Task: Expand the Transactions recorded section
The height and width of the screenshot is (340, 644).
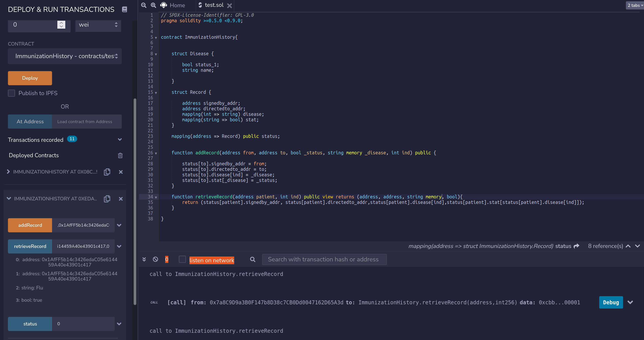Action: pyautogui.click(x=120, y=140)
